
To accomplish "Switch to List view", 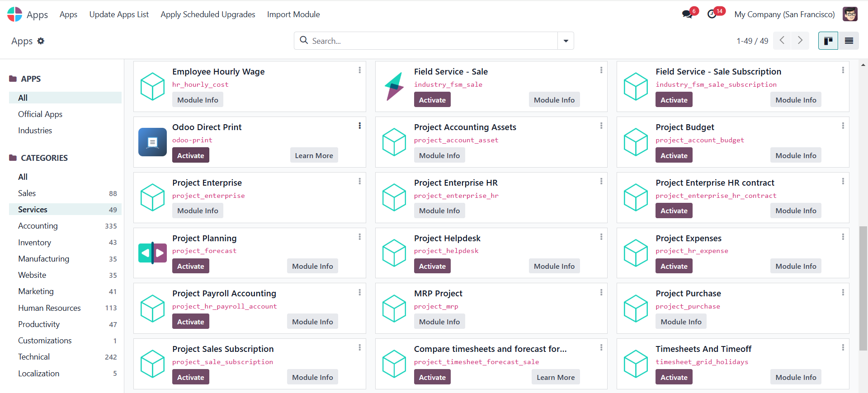I will tap(849, 41).
